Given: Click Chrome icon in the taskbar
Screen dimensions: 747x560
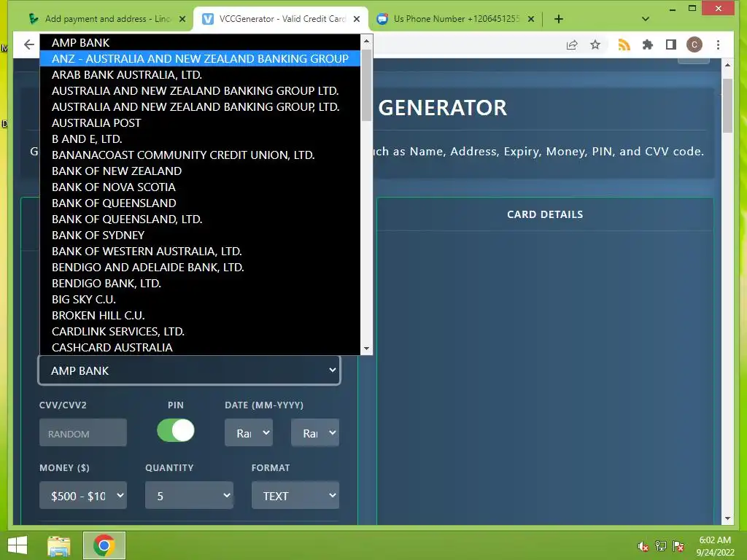Looking at the screenshot, I should click(x=104, y=545).
